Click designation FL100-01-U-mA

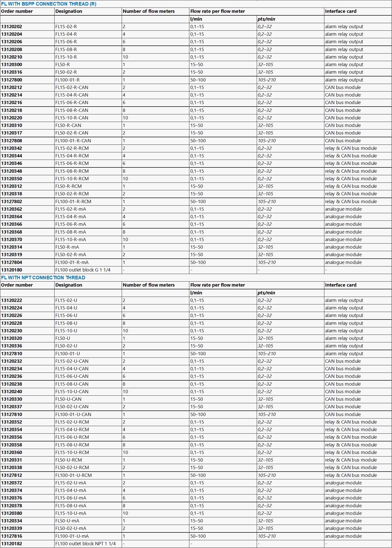pyautogui.click(x=72, y=536)
